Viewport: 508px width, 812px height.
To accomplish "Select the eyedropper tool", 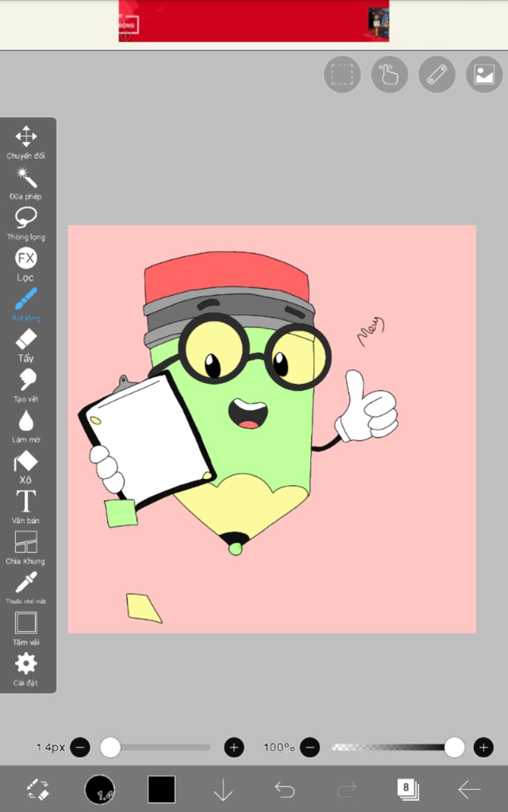I will [26, 588].
